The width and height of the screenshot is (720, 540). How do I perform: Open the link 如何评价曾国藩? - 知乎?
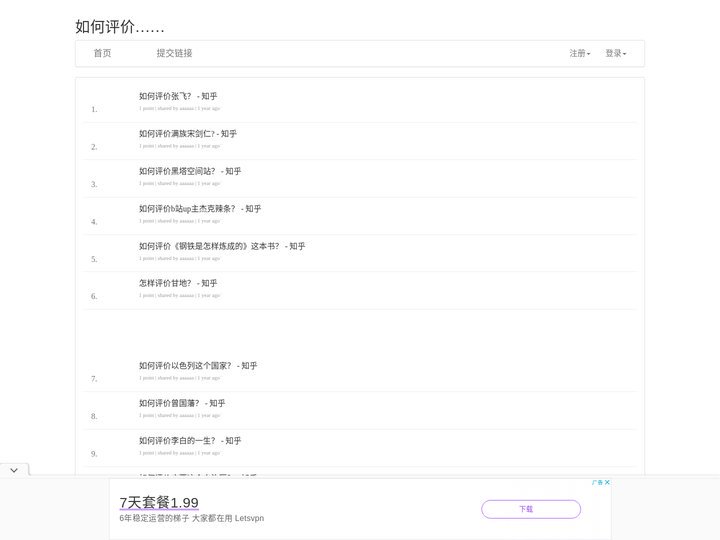[x=182, y=403]
